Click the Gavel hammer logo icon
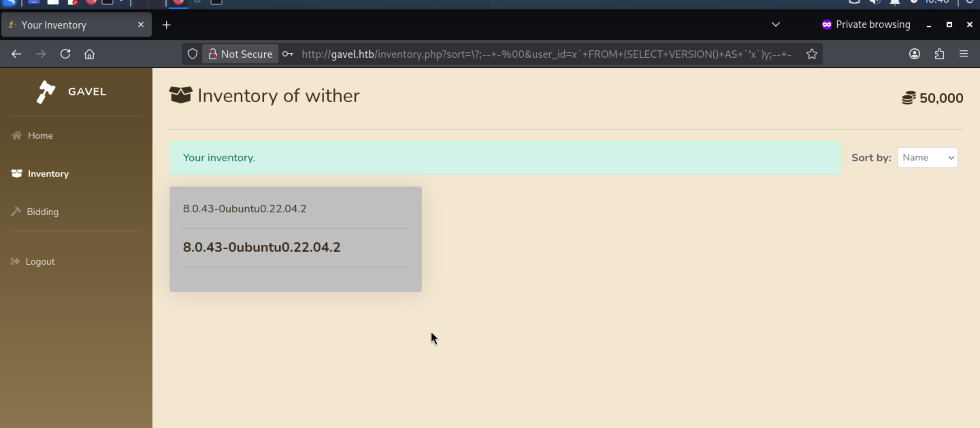This screenshot has width=980, height=428. pyautogui.click(x=46, y=92)
